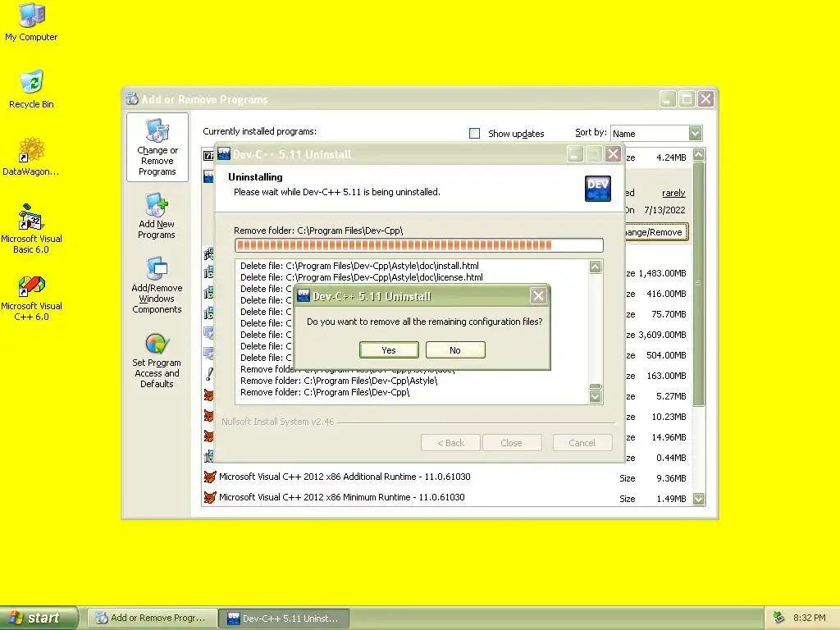This screenshot has height=630, width=840.
Task: Click log line deleting Astyle license.html
Action: tap(362, 277)
